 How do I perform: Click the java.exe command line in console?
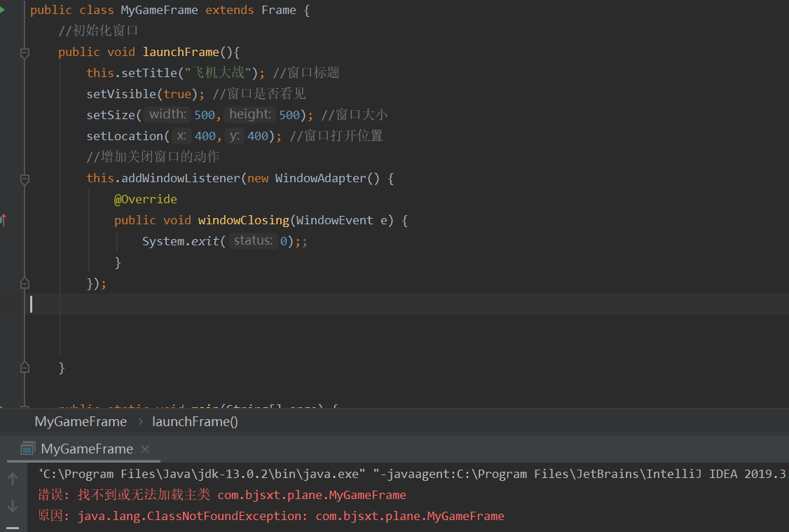tap(413, 474)
